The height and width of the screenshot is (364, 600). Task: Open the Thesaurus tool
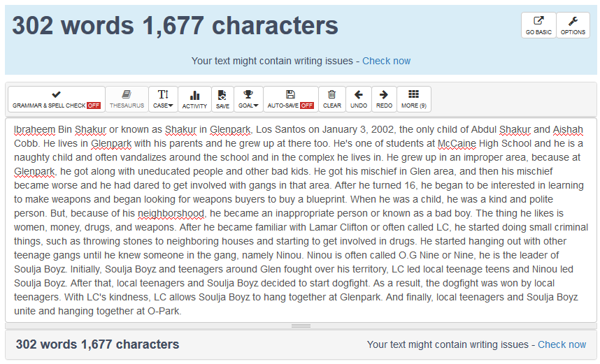pos(127,99)
